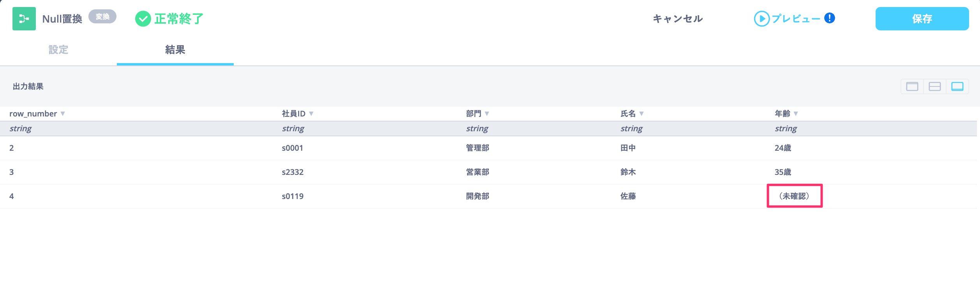980x303 pixels.
Task: Click the 変換 badge
Action: point(102,17)
